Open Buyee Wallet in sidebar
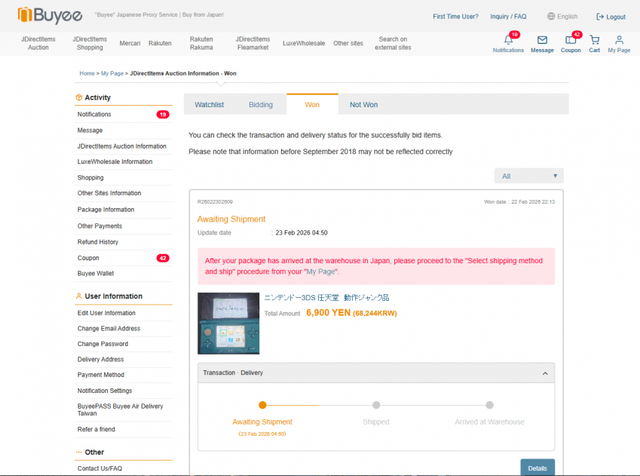The height and width of the screenshot is (476, 640). pos(96,272)
